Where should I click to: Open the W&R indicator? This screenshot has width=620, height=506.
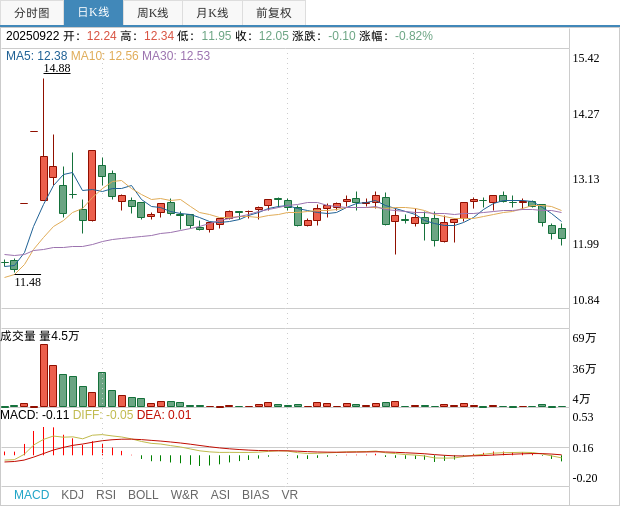184,495
